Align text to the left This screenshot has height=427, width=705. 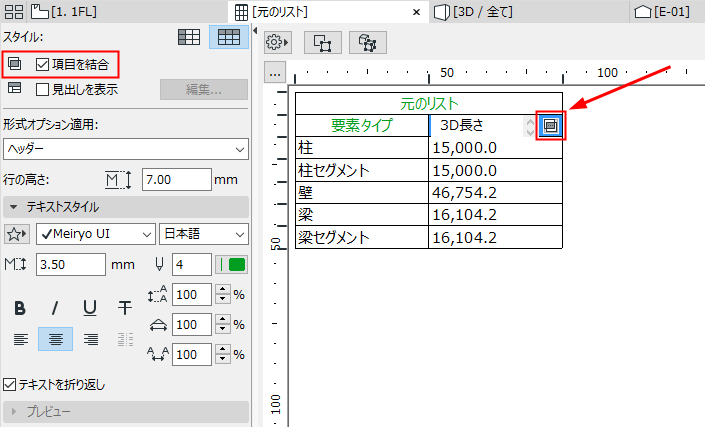click(x=21, y=339)
